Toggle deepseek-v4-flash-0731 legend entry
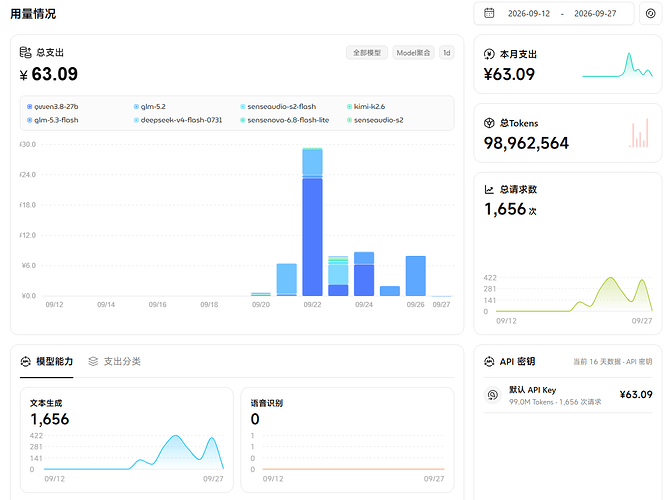This screenshot has width=667, height=500. (178, 120)
